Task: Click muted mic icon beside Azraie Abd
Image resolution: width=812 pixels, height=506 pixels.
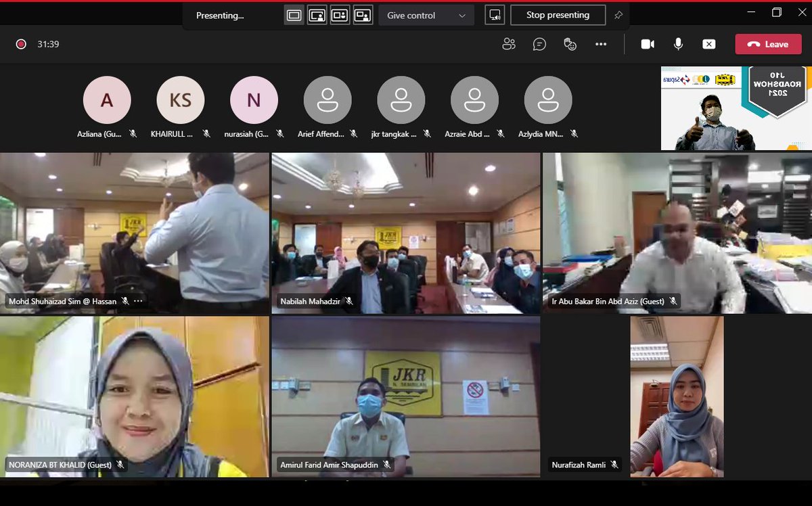Action: click(501, 134)
